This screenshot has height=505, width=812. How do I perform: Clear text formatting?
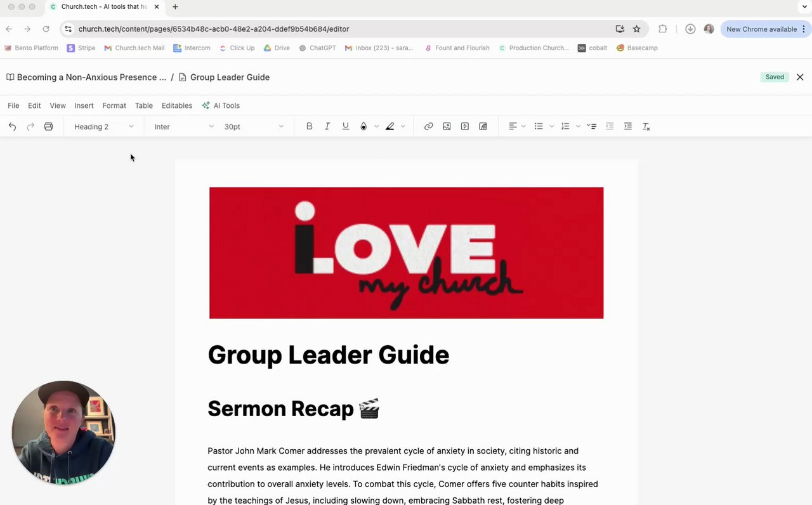click(x=646, y=126)
